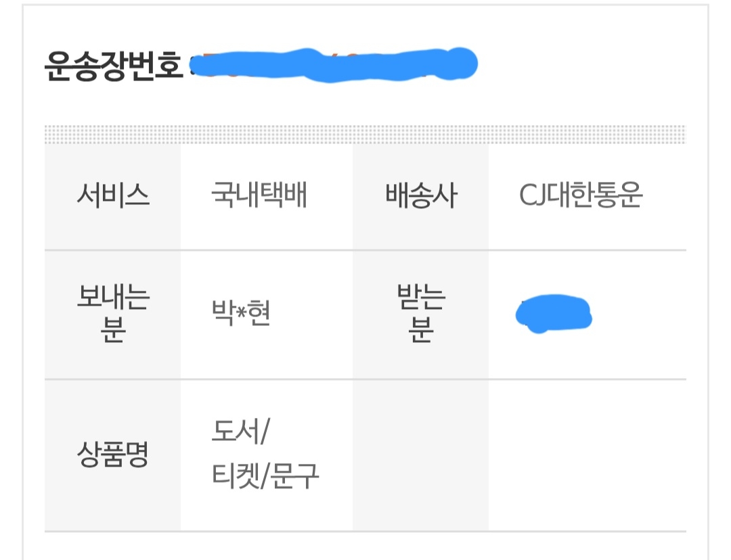Select the 도서/티켓/문구 product value cell
Image resolution: width=731 pixels, height=560 pixels.
click(265, 455)
